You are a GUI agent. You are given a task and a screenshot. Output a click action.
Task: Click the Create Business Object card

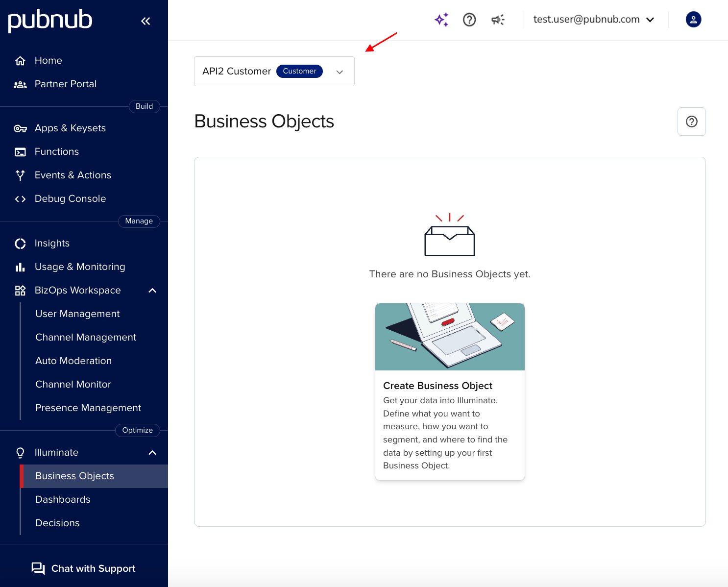point(449,391)
